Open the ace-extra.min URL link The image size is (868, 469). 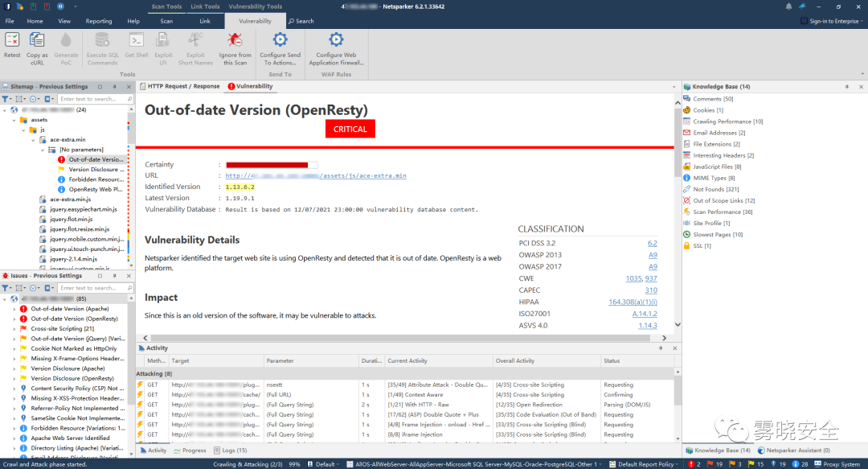pos(316,175)
